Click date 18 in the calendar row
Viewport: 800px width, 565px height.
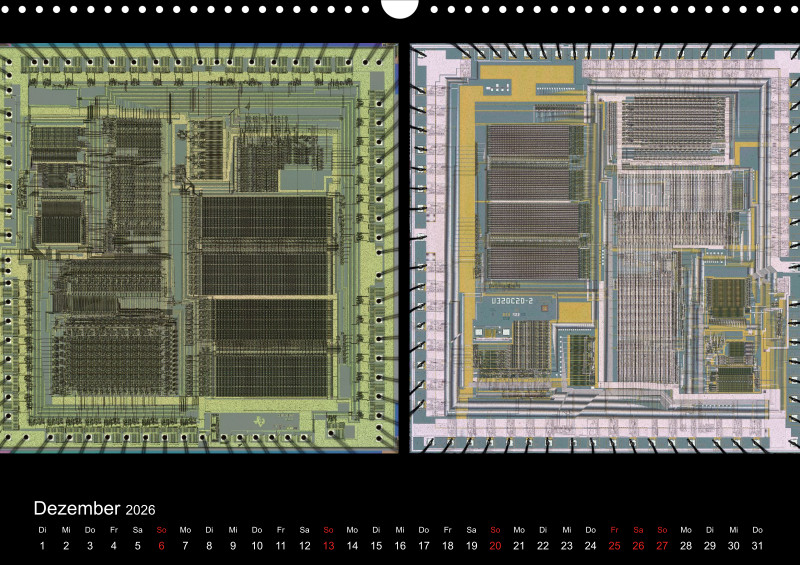(x=447, y=546)
